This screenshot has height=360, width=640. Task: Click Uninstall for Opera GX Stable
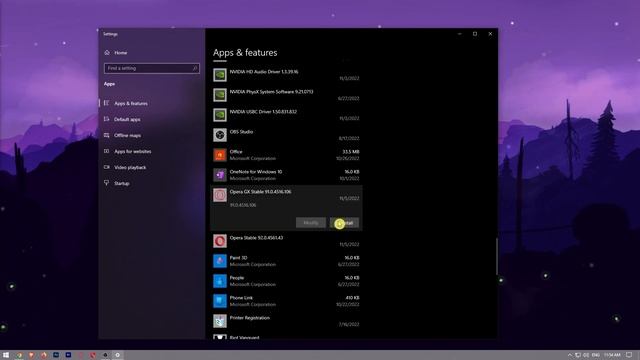344,223
